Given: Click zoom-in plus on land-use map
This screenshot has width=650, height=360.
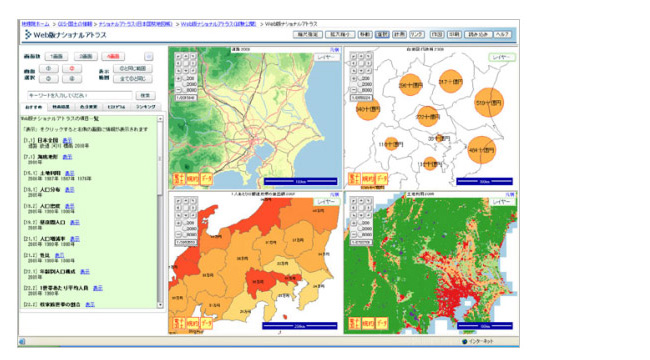Looking at the screenshot, I should pyautogui.click(x=354, y=223).
